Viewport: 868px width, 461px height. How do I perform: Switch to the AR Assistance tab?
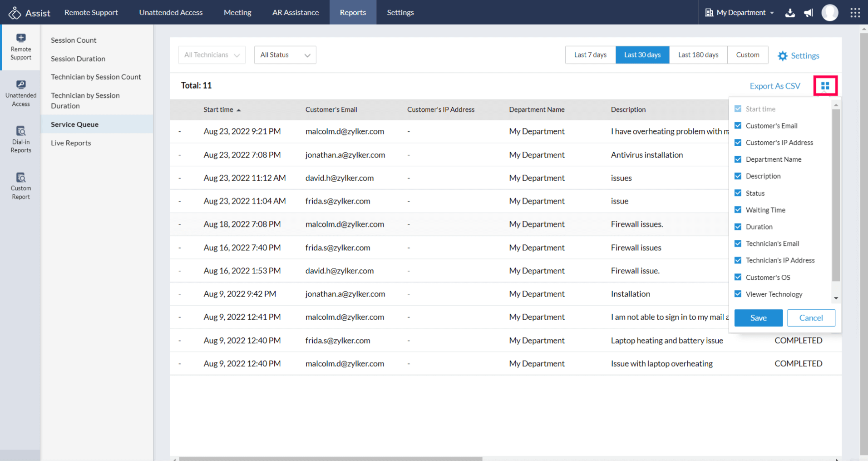tap(295, 13)
